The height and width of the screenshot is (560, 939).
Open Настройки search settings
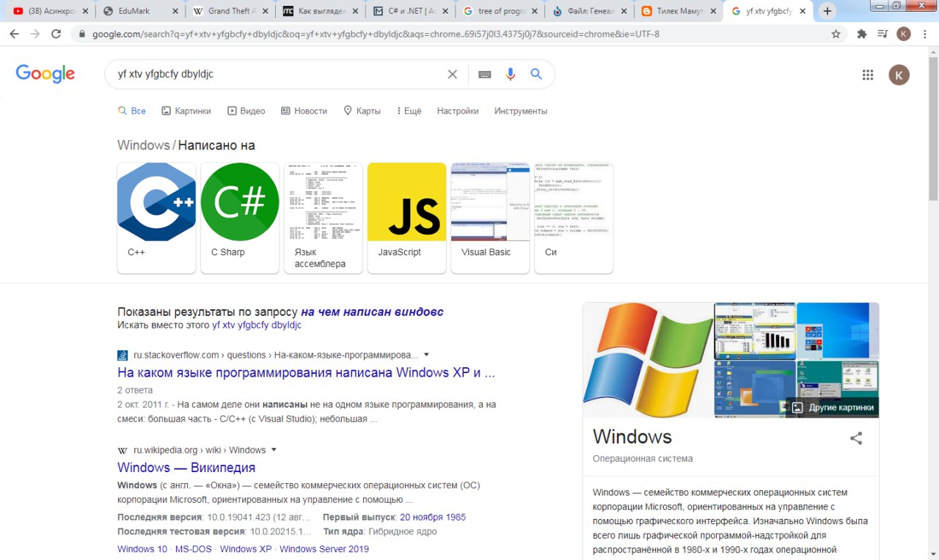(458, 111)
